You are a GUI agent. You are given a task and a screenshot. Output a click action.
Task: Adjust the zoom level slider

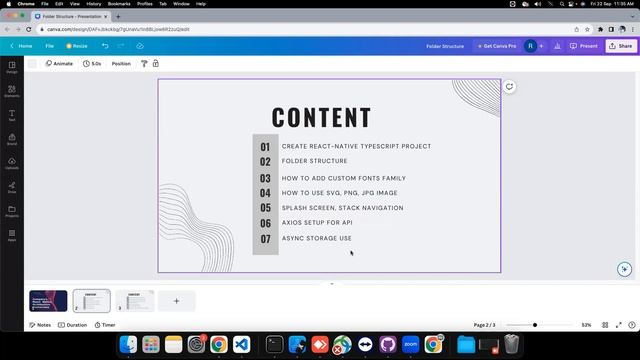click(x=535, y=325)
